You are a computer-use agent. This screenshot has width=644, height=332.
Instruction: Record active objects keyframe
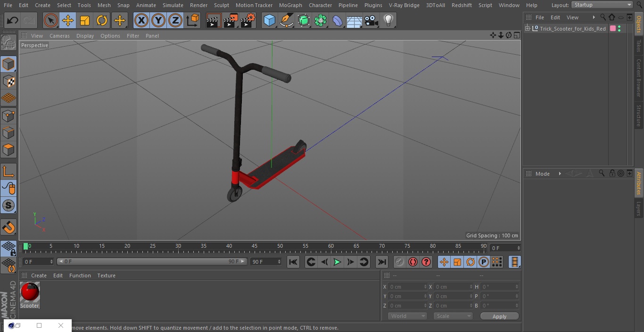coord(399,262)
